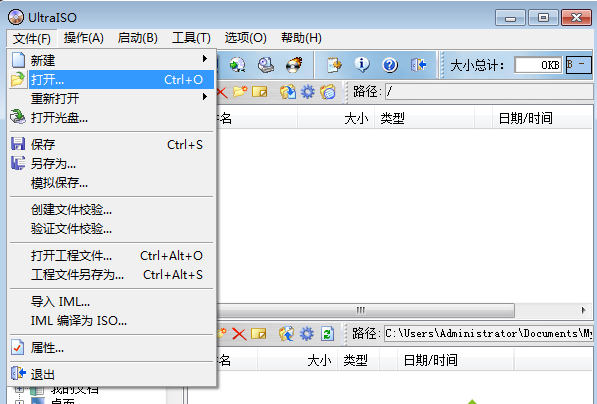The height and width of the screenshot is (404, 597).
Task: Click the blue gear icon in ISO pane toolbar
Action: pyautogui.click(x=307, y=92)
